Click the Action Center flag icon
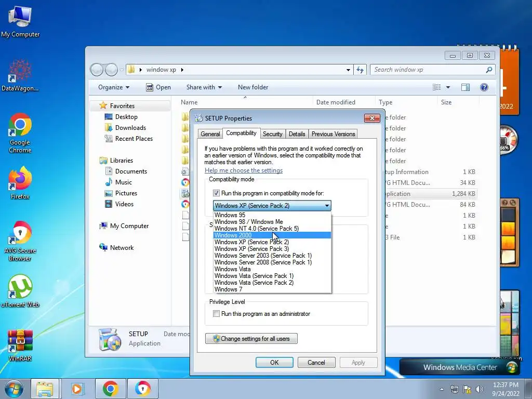 tap(467, 389)
